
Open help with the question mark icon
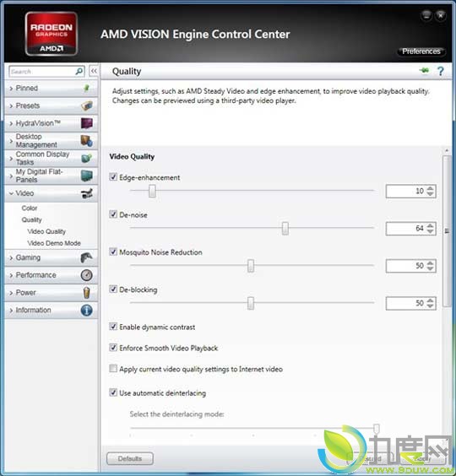(x=441, y=71)
